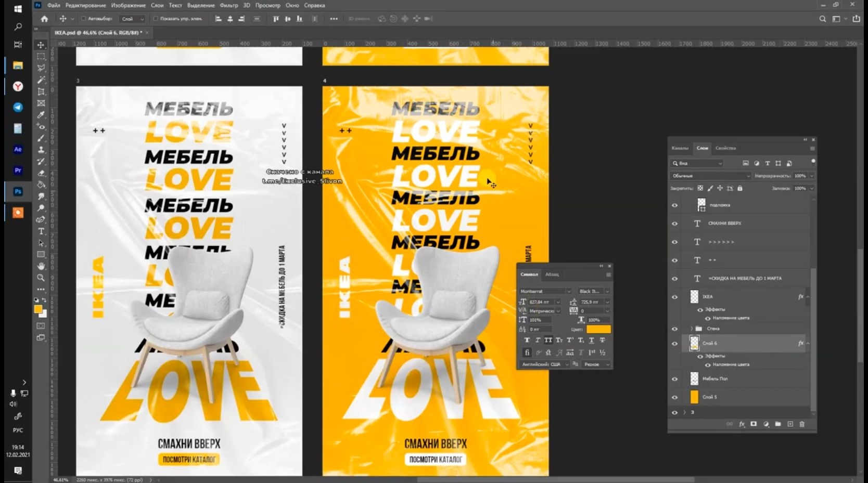Expand the artboard 3 group
Viewport: 868px width, 483px height.
[x=684, y=412]
